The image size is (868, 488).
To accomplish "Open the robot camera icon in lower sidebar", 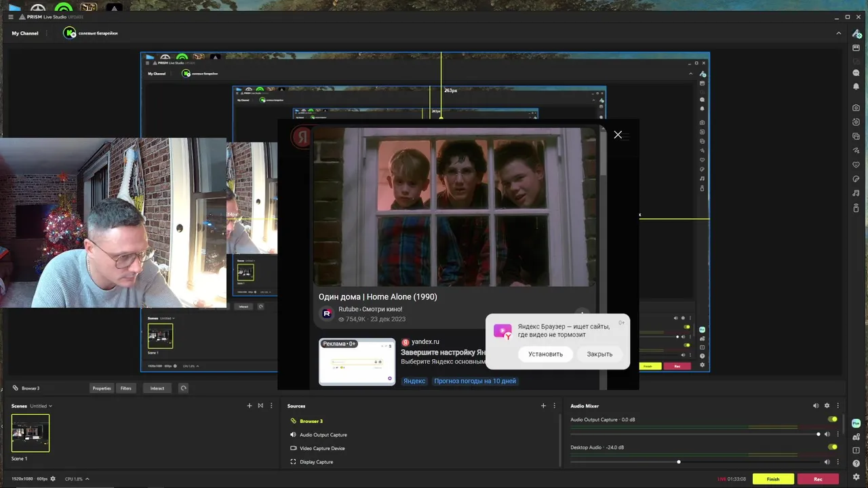I will click(856, 436).
